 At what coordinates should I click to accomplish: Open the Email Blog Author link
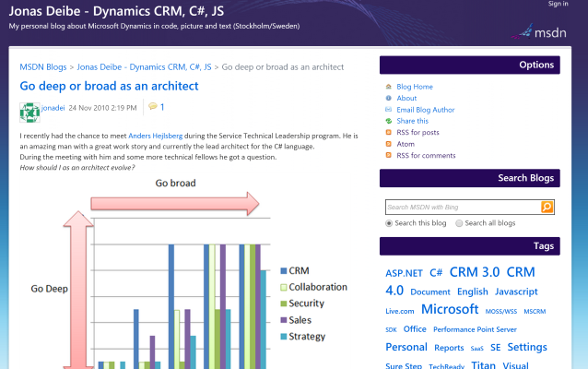(x=426, y=110)
